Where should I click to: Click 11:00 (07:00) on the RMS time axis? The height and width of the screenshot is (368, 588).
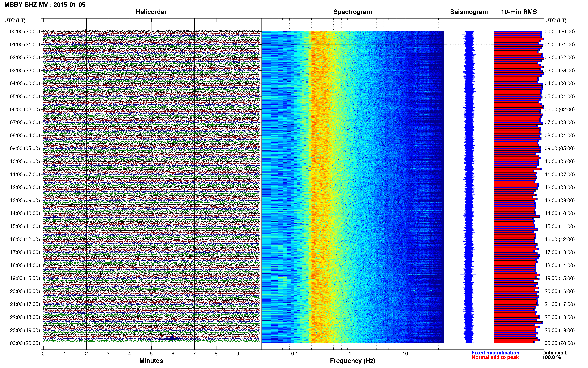560,174
